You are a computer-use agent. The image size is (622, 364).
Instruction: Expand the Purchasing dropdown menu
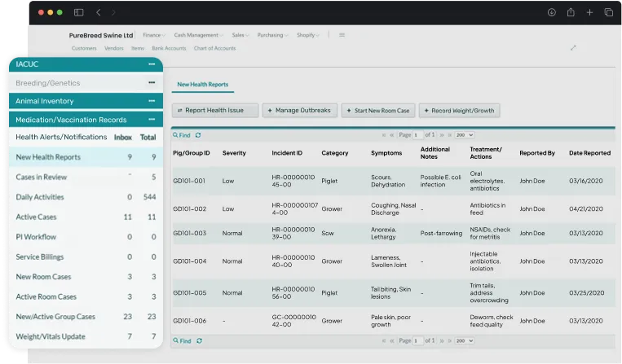pyautogui.click(x=272, y=35)
